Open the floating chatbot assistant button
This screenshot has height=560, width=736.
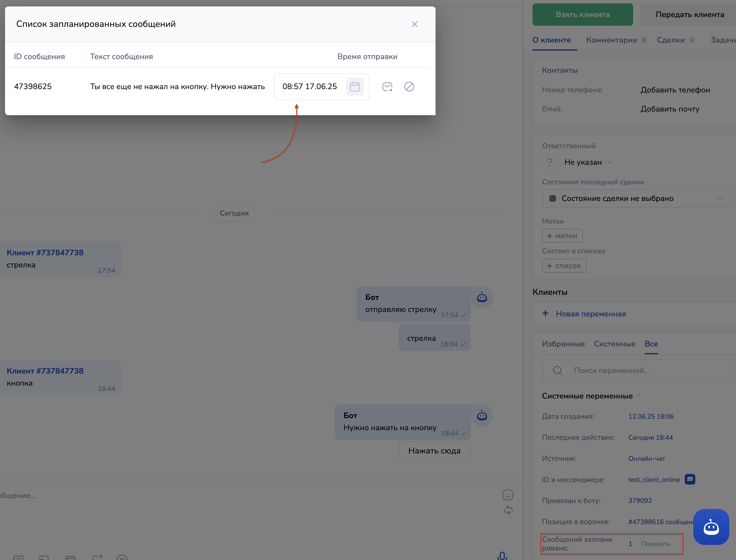coord(711,527)
